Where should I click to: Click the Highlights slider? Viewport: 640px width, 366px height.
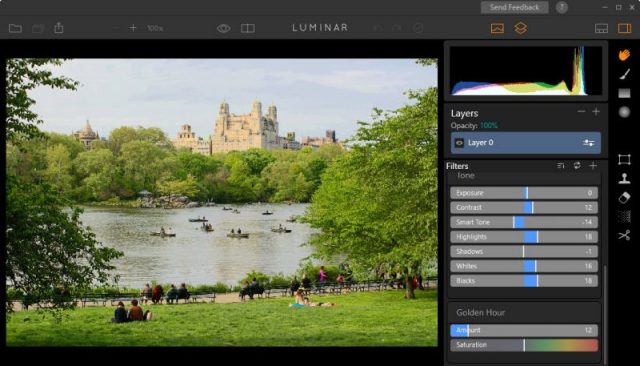coord(524,237)
